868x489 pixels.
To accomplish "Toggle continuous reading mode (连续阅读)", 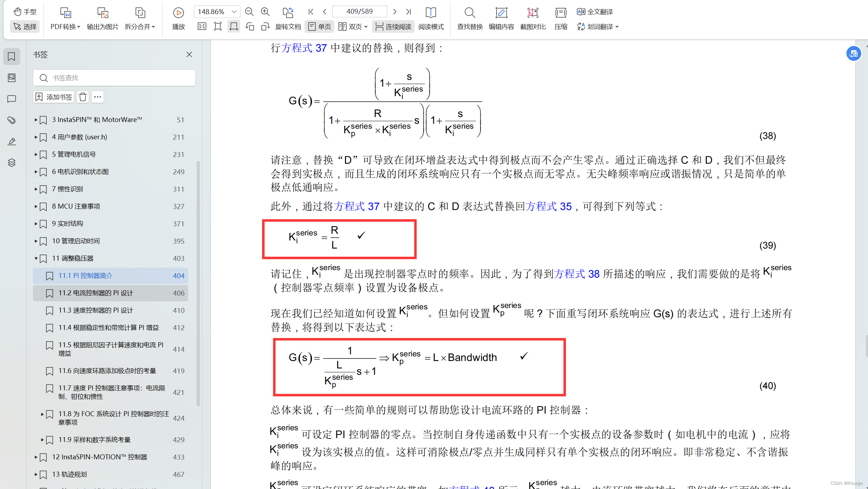I will 393,26.
